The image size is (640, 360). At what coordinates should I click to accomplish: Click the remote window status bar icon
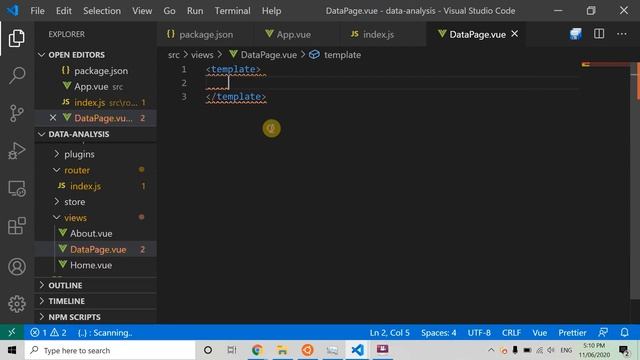[12, 333]
